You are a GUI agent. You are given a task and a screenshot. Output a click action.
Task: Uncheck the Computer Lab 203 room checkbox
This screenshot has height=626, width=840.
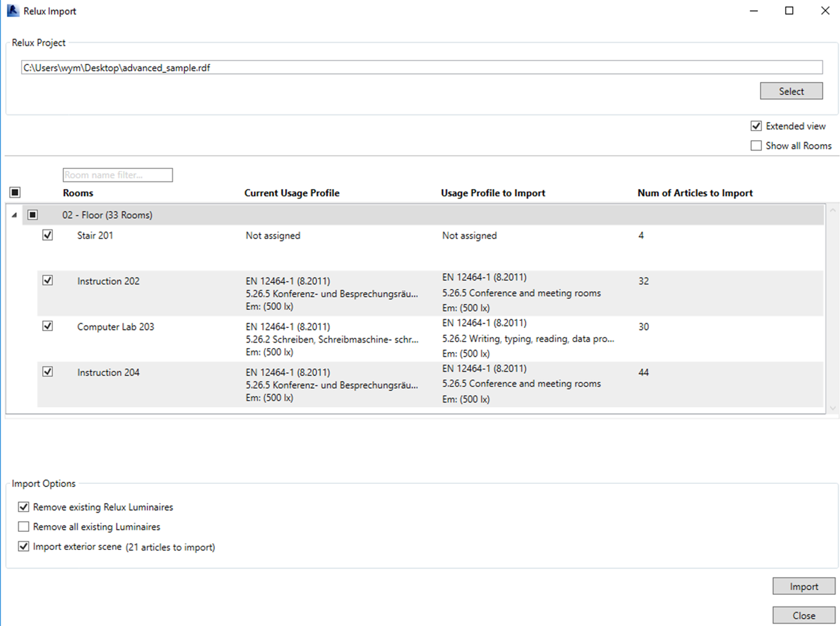pos(48,326)
